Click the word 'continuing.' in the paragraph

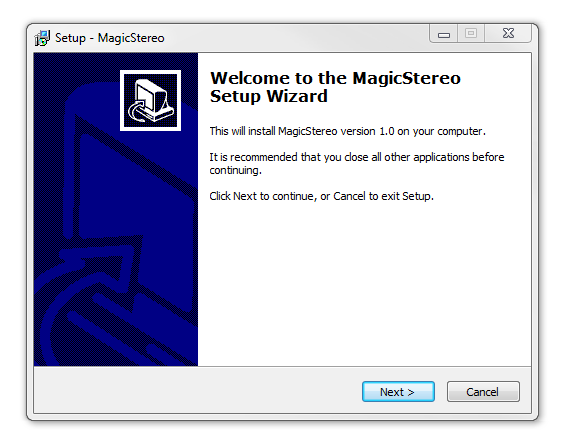tap(235, 170)
